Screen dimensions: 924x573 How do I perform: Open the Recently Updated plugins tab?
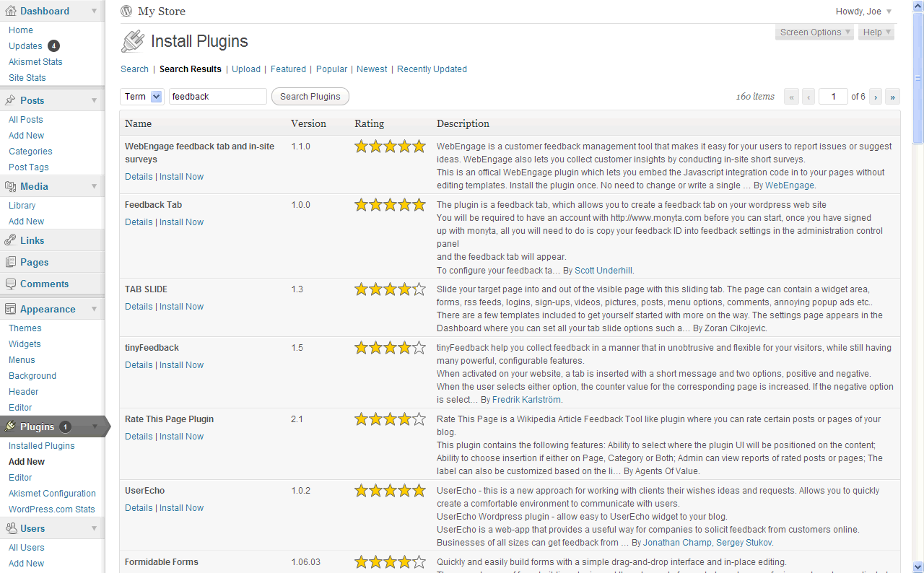click(432, 69)
